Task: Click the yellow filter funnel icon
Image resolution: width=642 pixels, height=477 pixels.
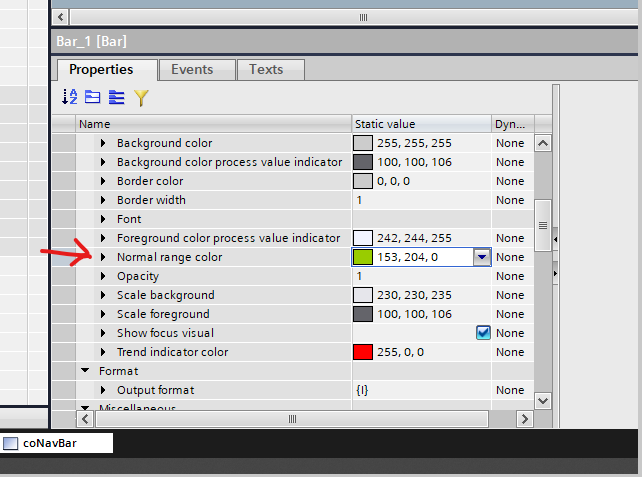Action: pos(141,97)
